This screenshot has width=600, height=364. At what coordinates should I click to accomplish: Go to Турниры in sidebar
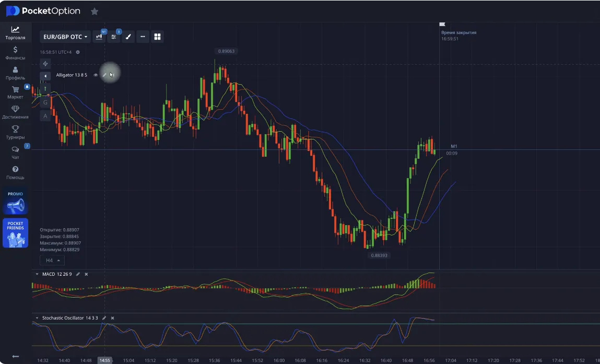point(15,132)
